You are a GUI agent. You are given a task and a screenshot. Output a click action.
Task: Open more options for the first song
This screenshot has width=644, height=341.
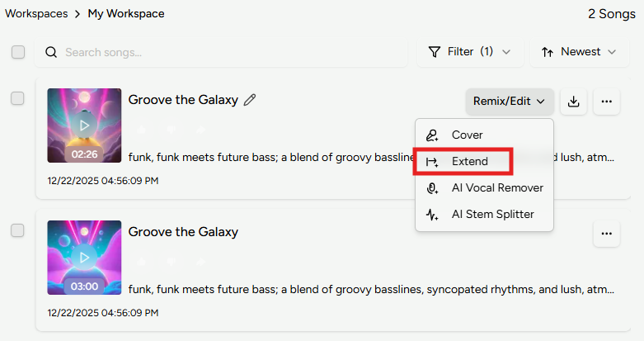(x=607, y=102)
